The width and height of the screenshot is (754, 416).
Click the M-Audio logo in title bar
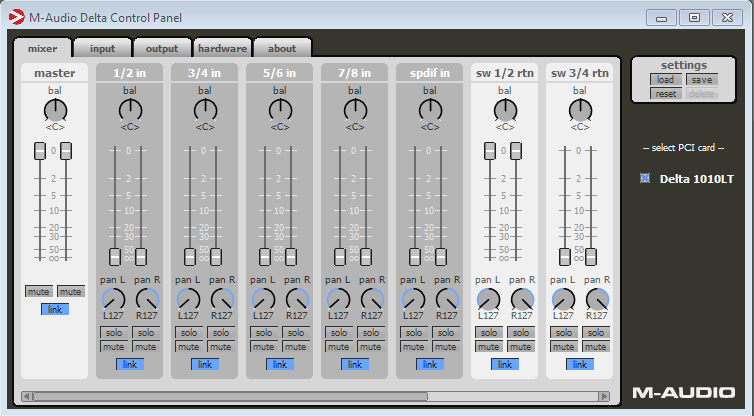click(16, 17)
